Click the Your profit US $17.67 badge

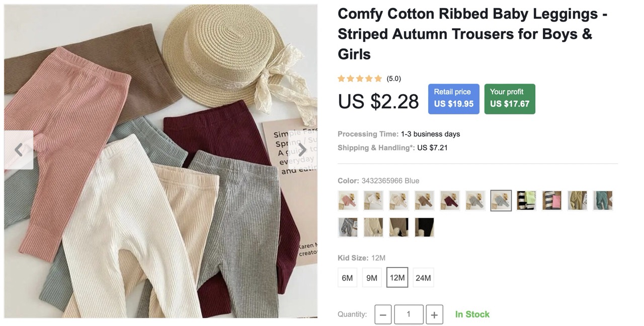(510, 99)
